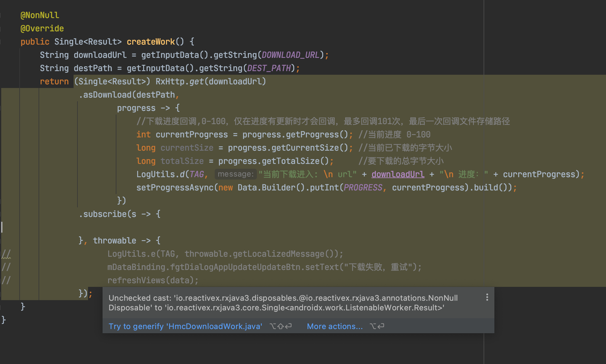Screen dimensions: 606x364
Task: Click the @Override annotation
Action: click(x=42, y=28)
